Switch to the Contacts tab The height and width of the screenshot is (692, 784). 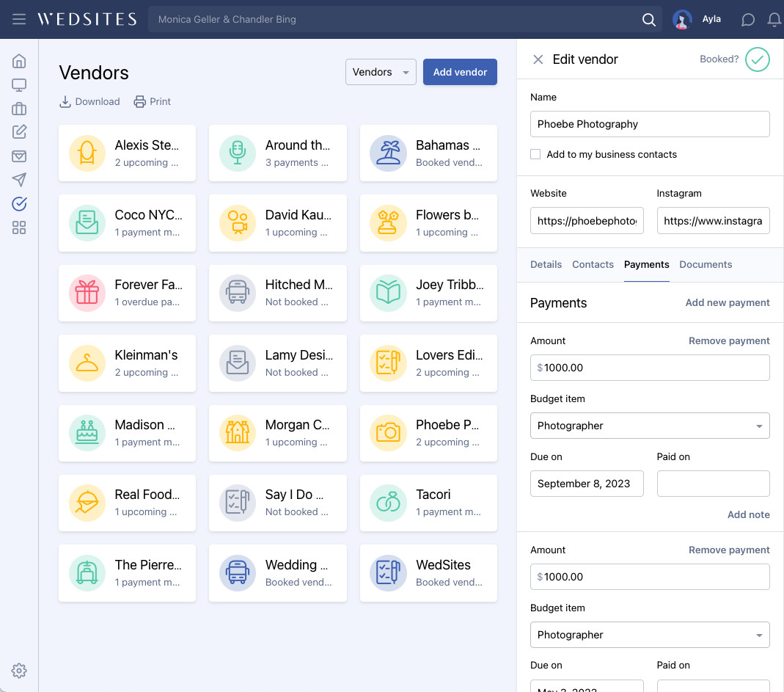coord(593,264)
